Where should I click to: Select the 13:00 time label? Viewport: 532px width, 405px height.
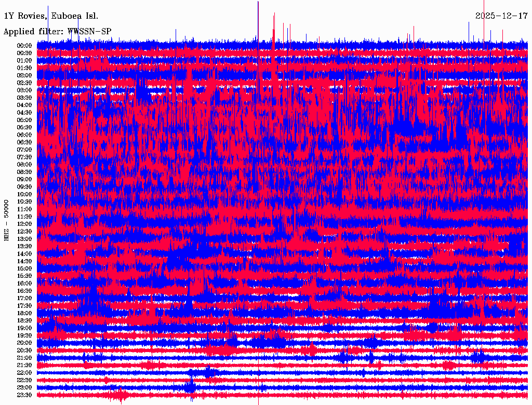click(24, 239)
